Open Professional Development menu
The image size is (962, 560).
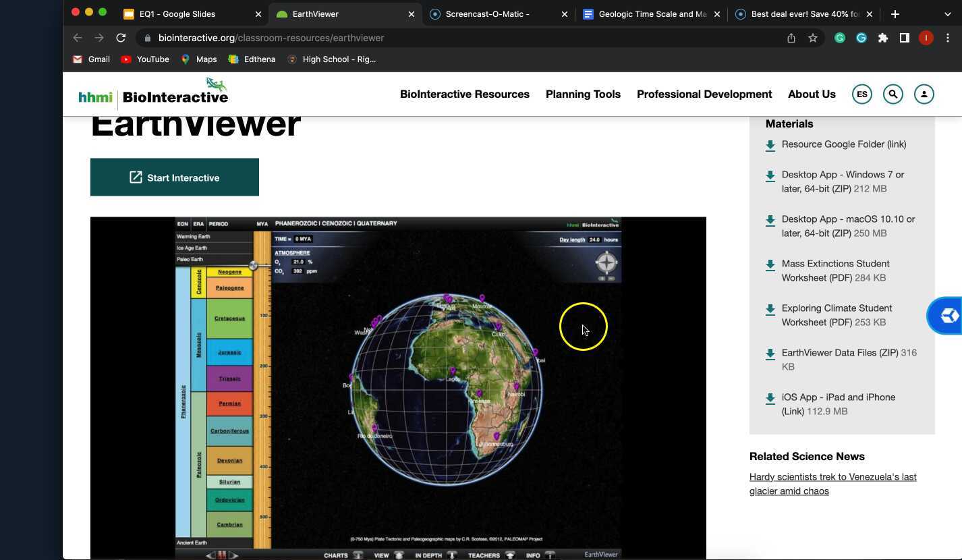click(x=704, y=94)
